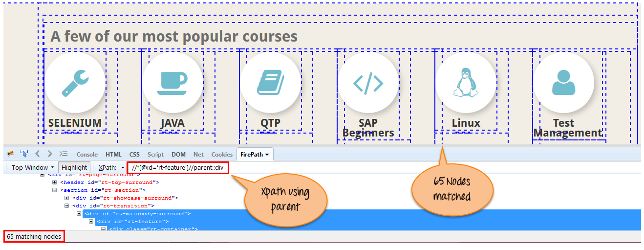The height and width of the screenshot is (250, 644).
Task: Switch to the Console tab
Action: pyautogui.click(x=87, y=154)
